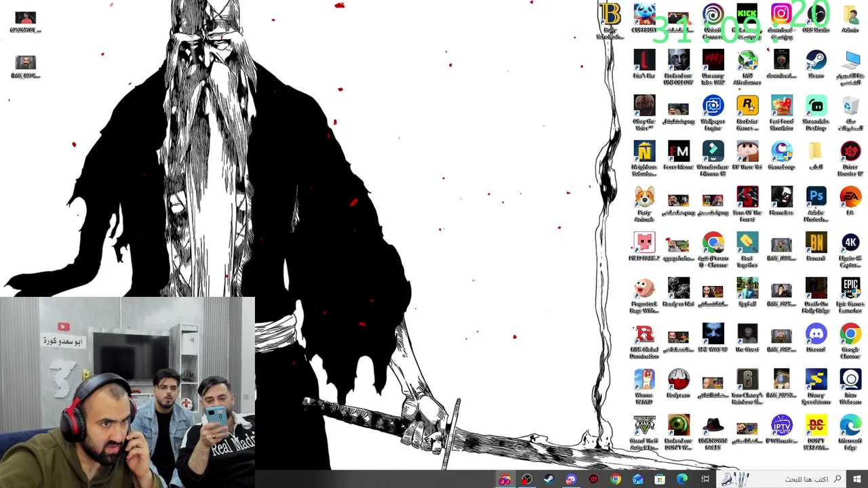
Task: Open the Steam desktop shortcut
Action: tap(816, 64)
